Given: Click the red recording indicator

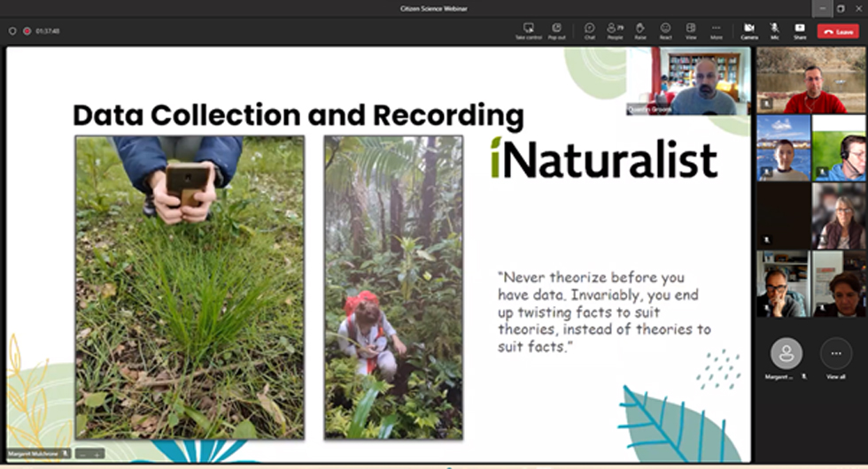Looking at the screenshot, I should pos(27,31).
